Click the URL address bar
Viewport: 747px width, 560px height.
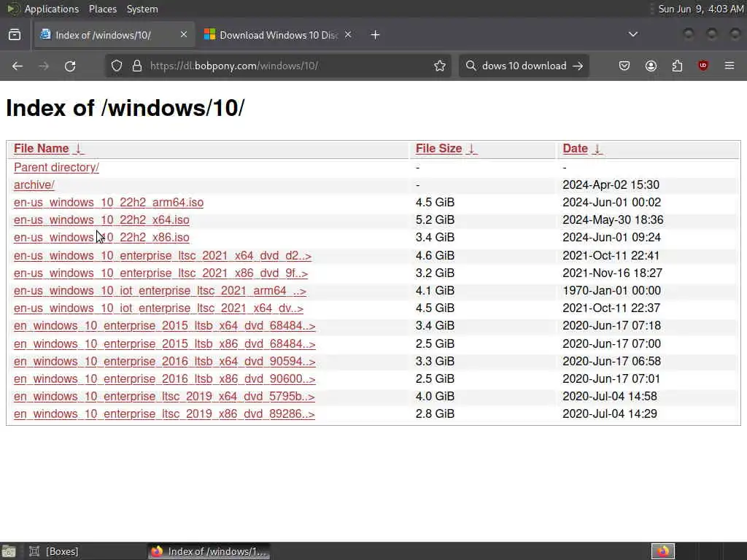point(278,66)
